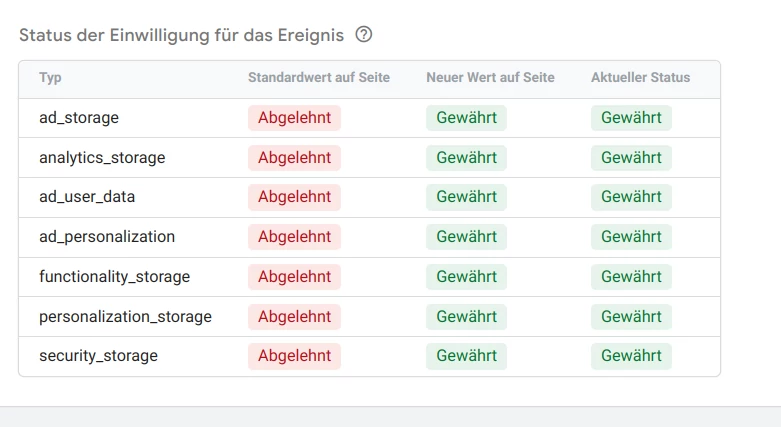Click Neuer Wert Gewährt badge for analytics_storage
Screen dimensions: 781x427
coord(466,157)
